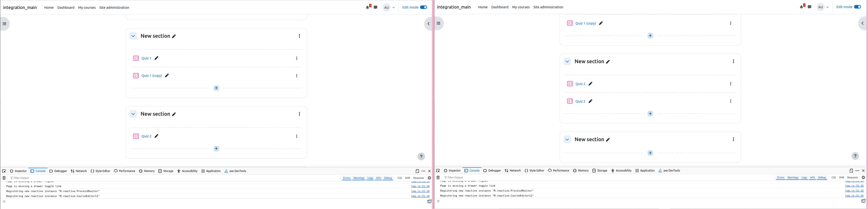Screen dimensions: 868x209
Task: Toggle Warnings filter in left devtools console
Action: (359, 178)
